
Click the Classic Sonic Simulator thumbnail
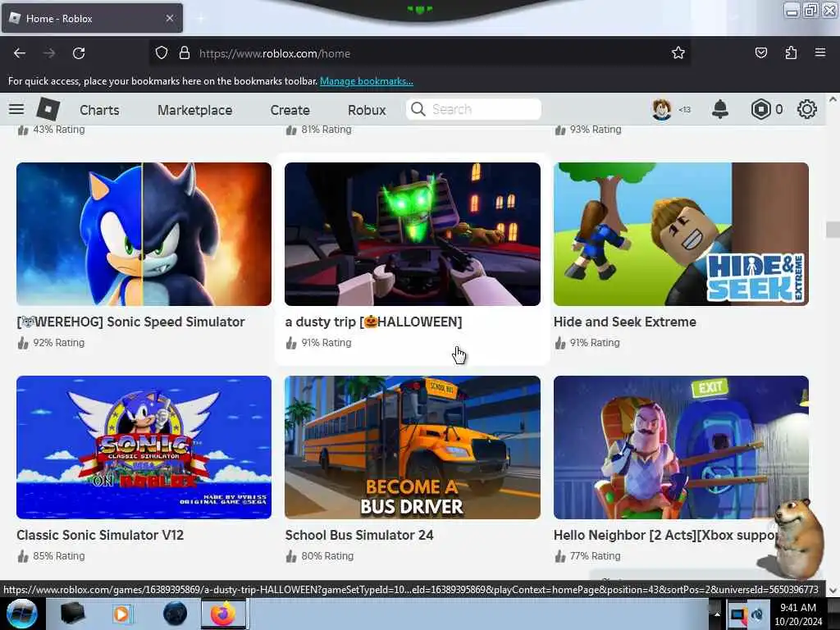[x=144, y=447]
